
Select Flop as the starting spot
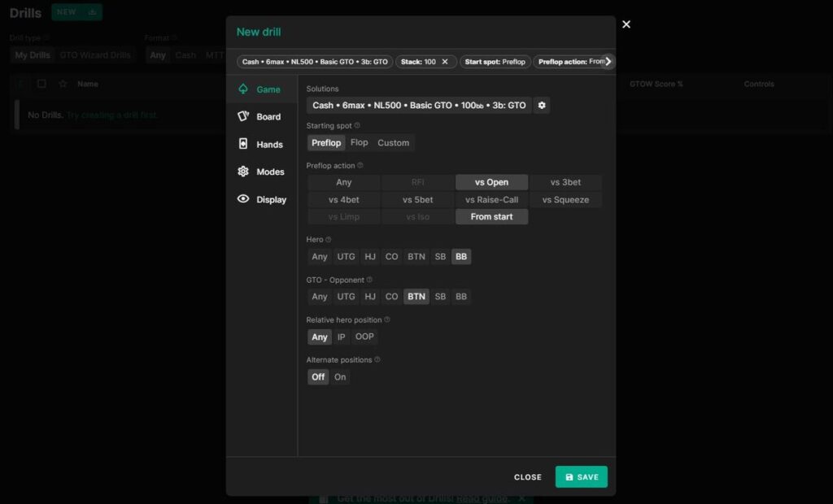359,143
